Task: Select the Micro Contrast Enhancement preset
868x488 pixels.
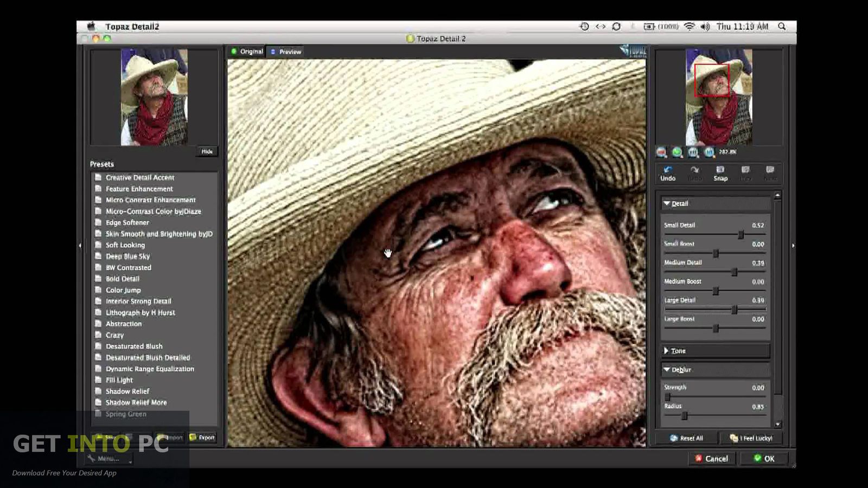Action: (150, 200)
